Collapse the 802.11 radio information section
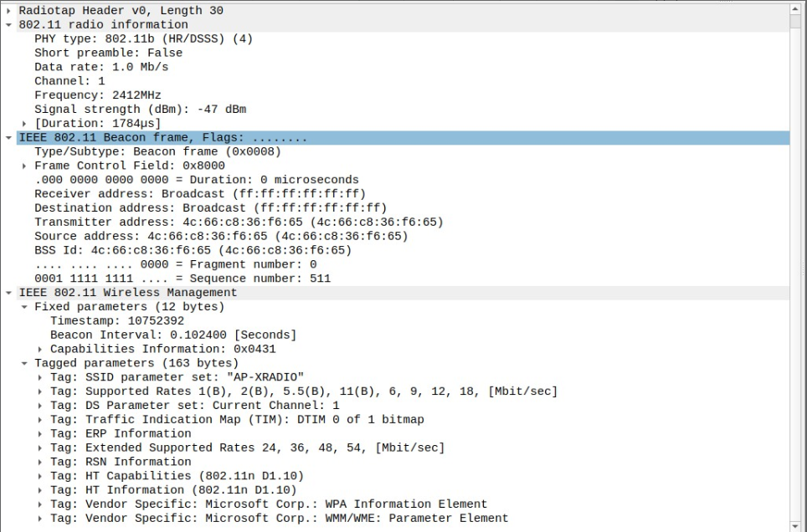Image resolution: width=807 pixels, height=532 pixels. pyautogui.click(x=7, y=24)
